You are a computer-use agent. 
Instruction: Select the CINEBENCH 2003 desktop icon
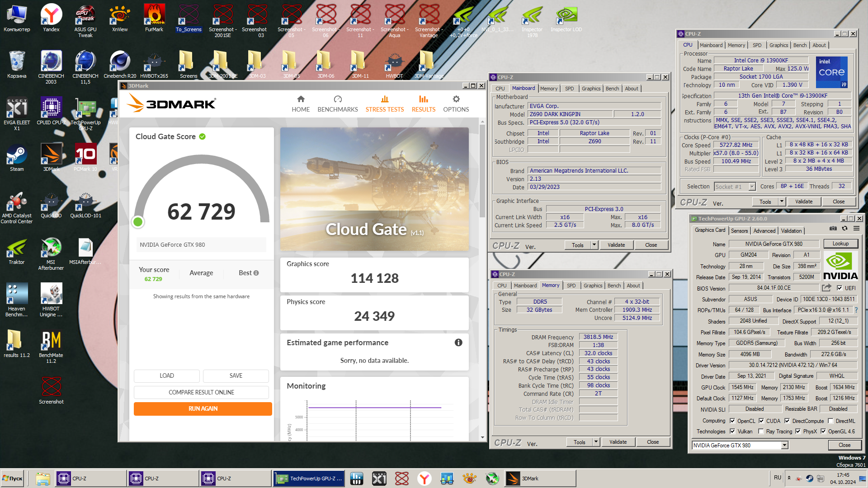51,67
